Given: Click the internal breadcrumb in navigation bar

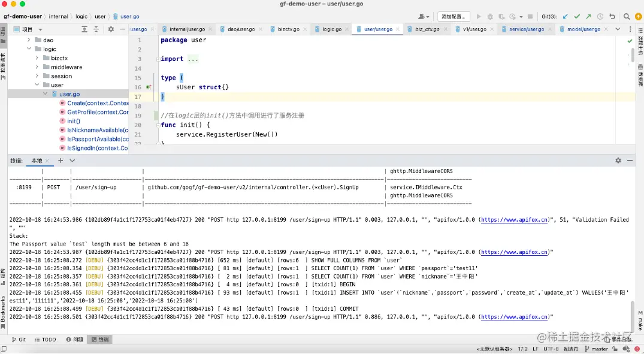Looking at the screenshot, I should click(58, 16).
